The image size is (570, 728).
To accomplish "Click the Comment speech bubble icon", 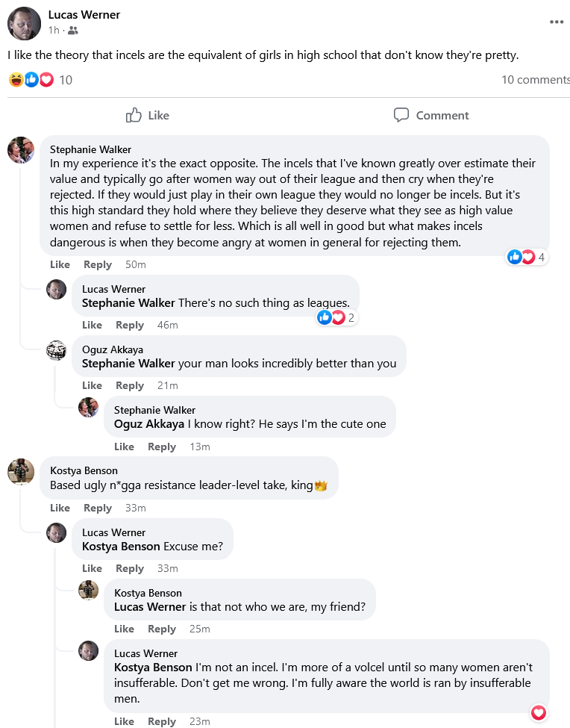I will [x=401, y=115].
